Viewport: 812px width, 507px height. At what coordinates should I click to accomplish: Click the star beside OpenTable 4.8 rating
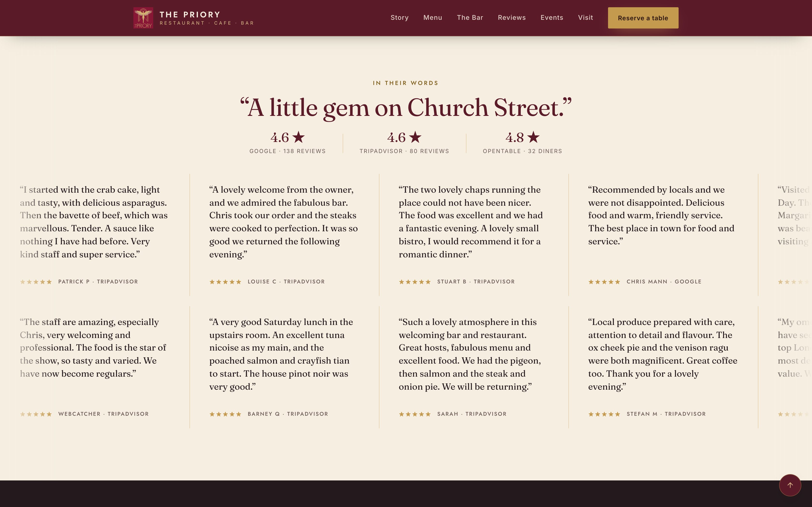533,137
